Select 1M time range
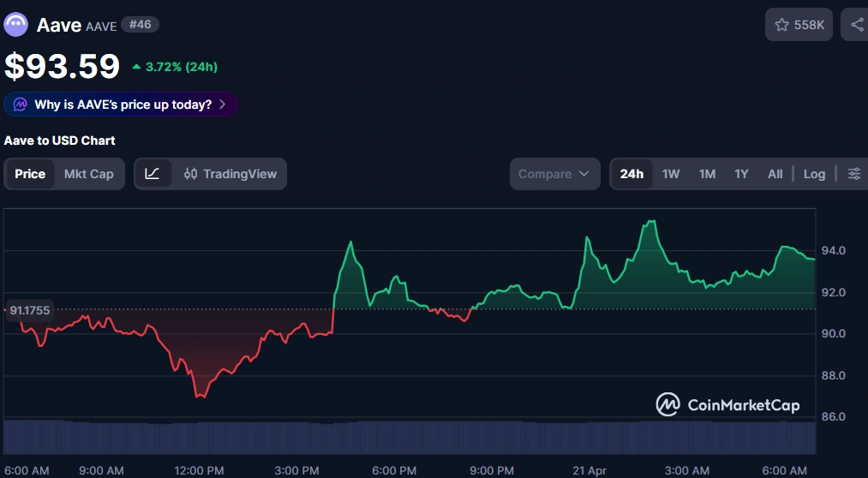868x478 pixels. pos(707,174)
